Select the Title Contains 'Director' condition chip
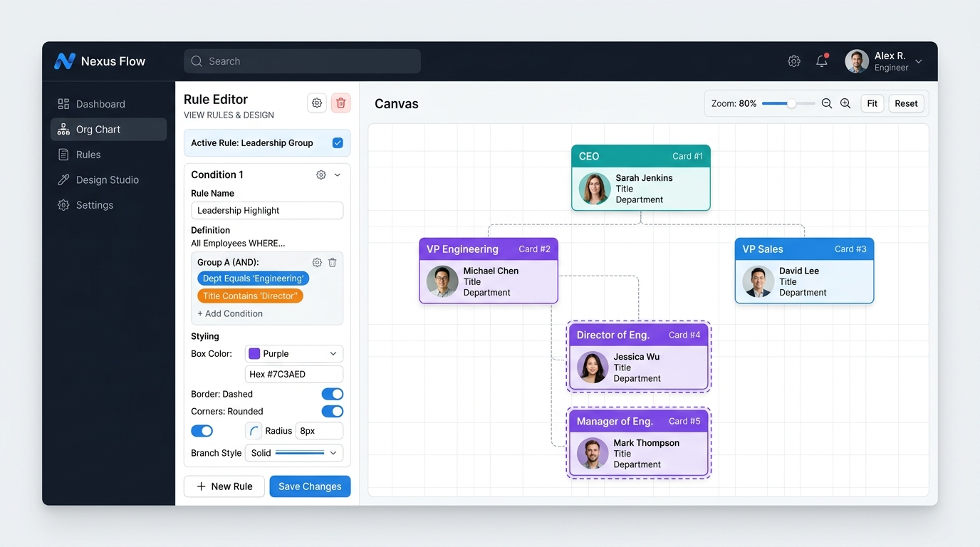 point(250,296)
